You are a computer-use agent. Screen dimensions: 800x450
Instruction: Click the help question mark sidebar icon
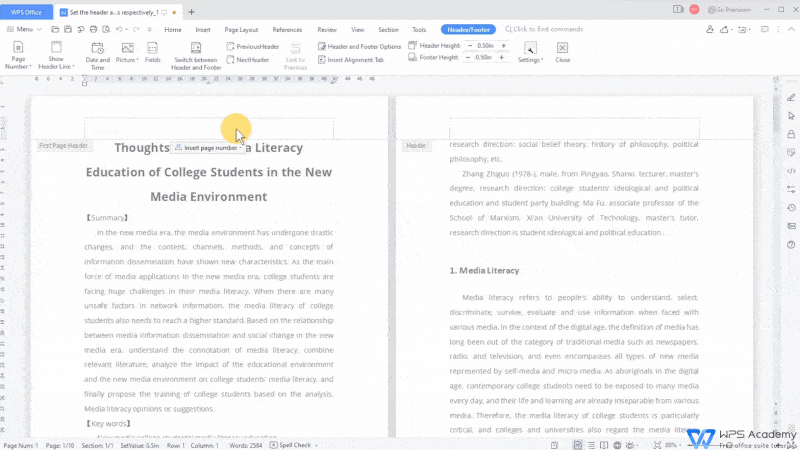791,245
